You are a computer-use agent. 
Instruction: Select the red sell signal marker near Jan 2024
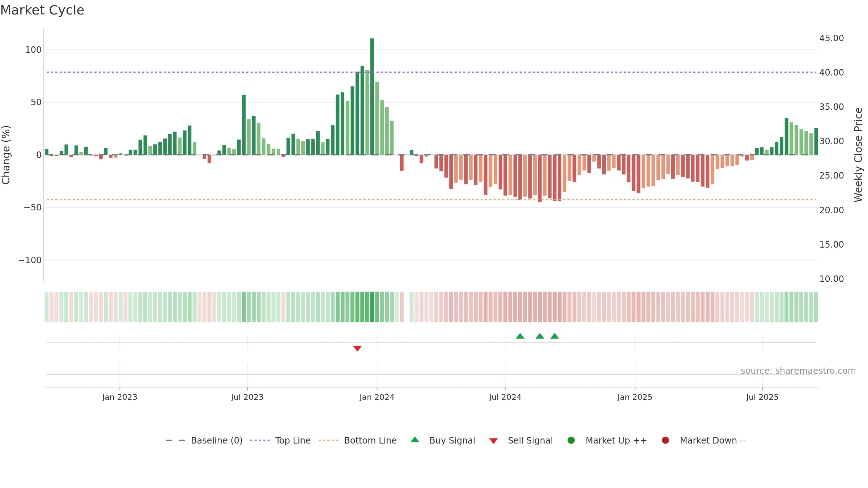point(357,348)
